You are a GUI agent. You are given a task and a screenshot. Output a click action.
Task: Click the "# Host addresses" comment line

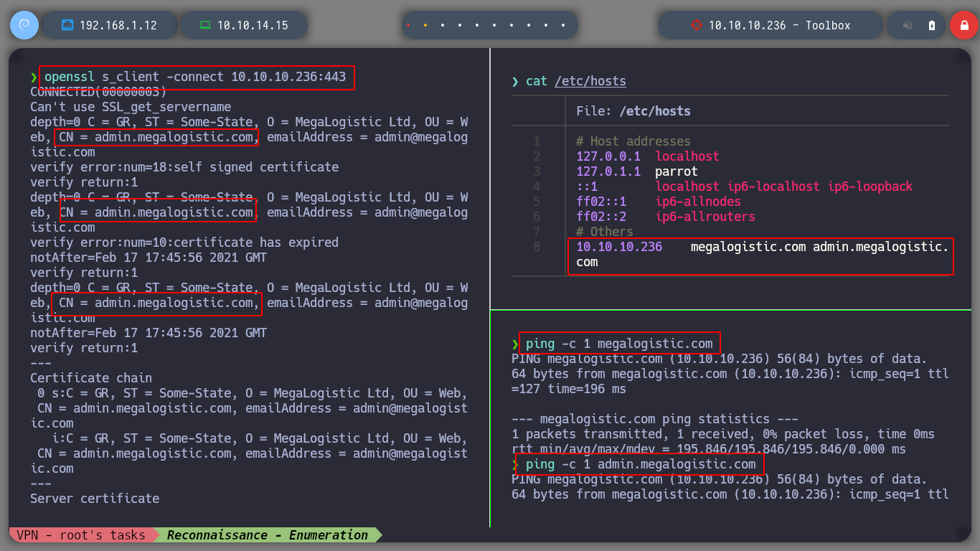pyautogui.click(x=633, y=141)
